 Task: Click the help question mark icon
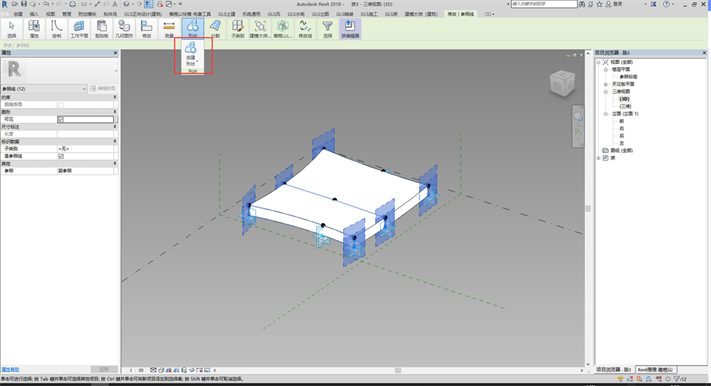coord(666,4)
